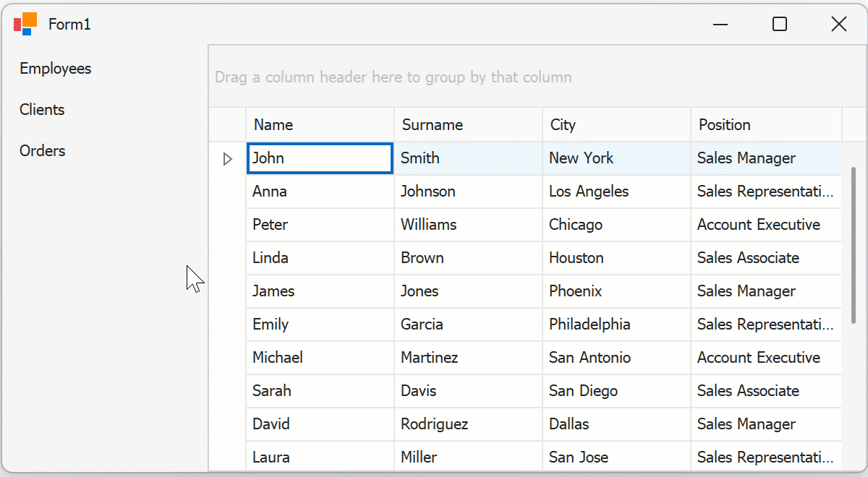Click the City column header
Screen dimensions: 868x477
(x=616, y=125)
